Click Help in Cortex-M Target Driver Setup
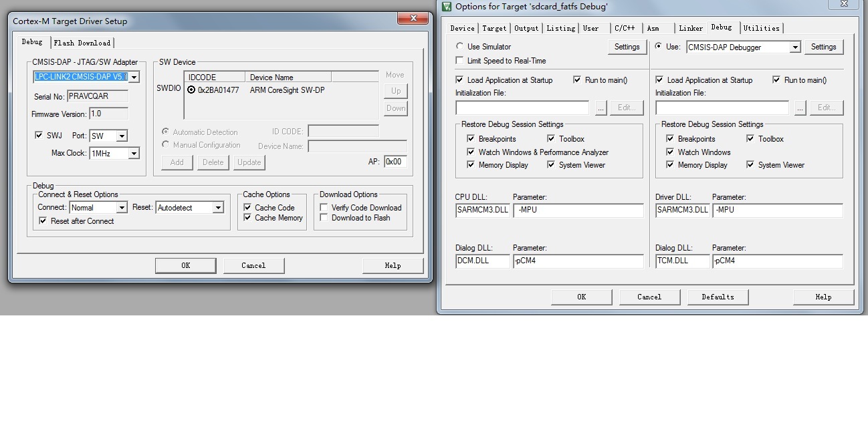Image resolution: width=868 pixels, height=433 pixels. [x=393, y=265]
